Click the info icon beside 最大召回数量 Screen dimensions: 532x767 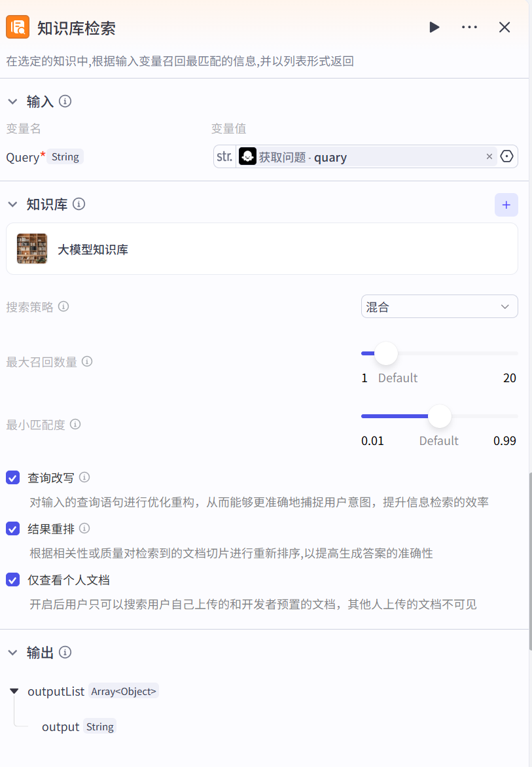click(86, 361)
